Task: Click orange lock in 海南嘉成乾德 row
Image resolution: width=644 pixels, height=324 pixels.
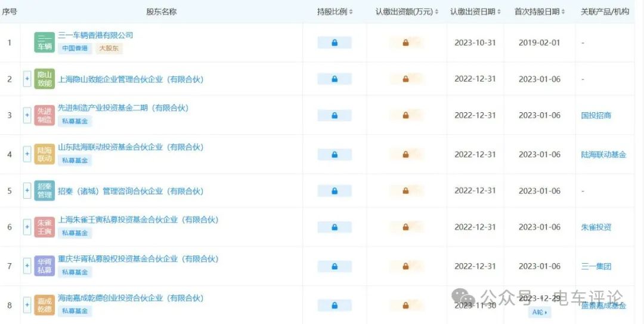Action: click(406, 306)
